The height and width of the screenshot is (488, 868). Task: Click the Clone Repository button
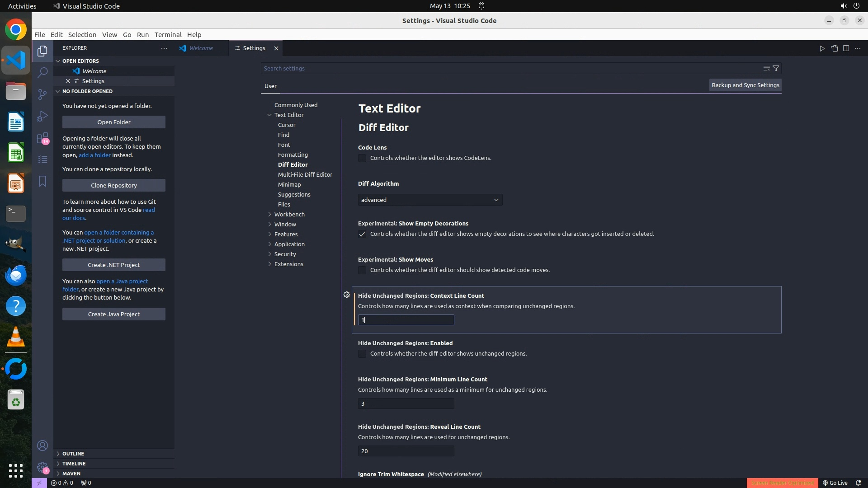[x=114, y=185]
